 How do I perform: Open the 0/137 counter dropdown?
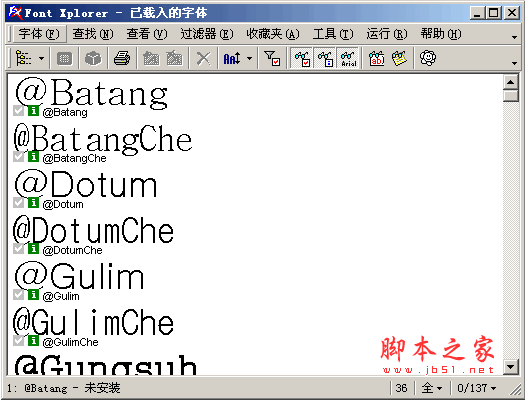[x=477, y=388]
